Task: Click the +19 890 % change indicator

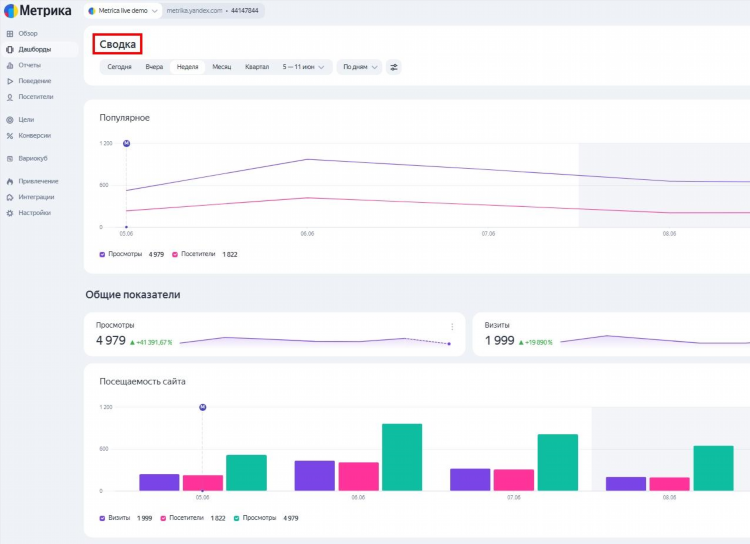Action: pyautogui.click(x=536, y=343)
